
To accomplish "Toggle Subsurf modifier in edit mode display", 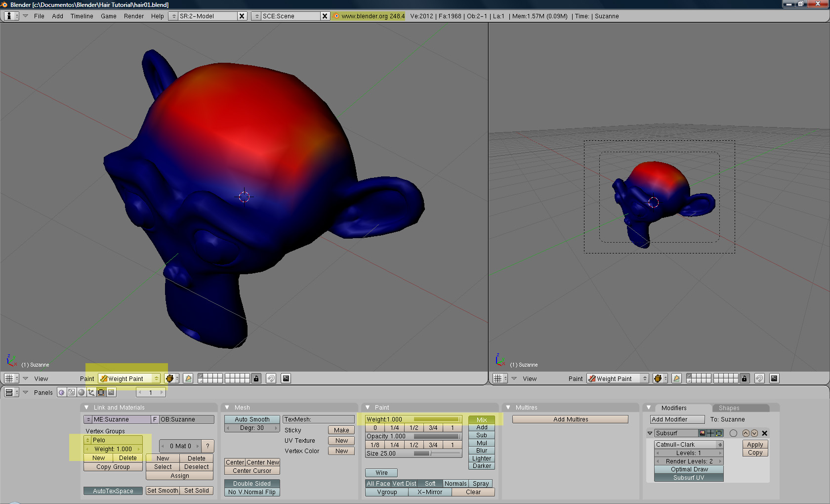I will point(719,433).
